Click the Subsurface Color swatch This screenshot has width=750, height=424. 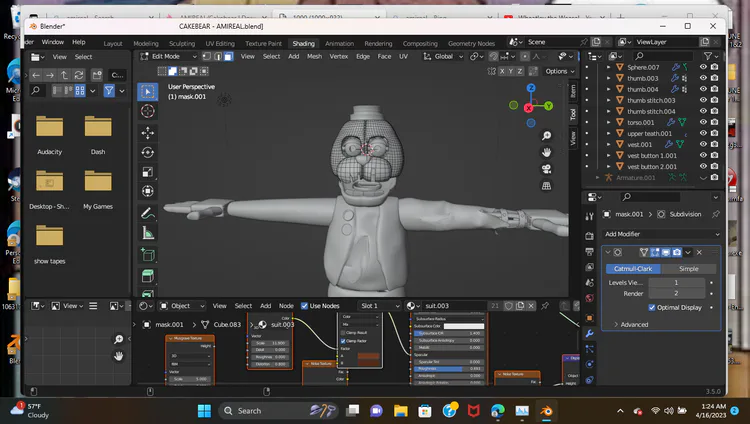[x=463, y=326]
